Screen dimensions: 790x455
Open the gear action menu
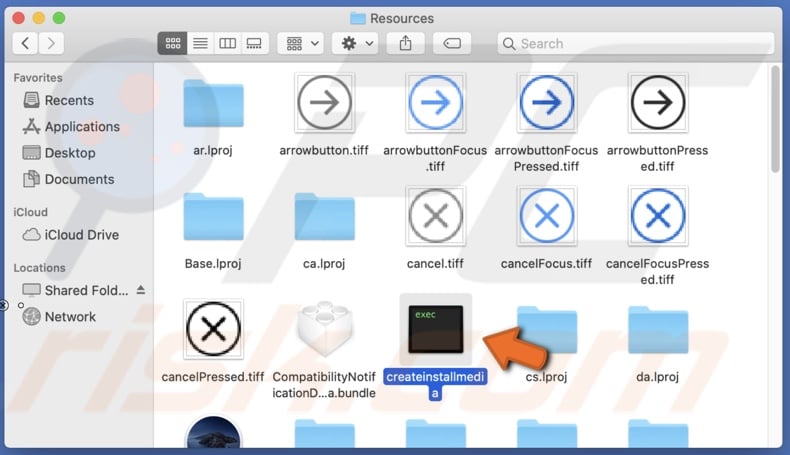click(x=356, y=43)
